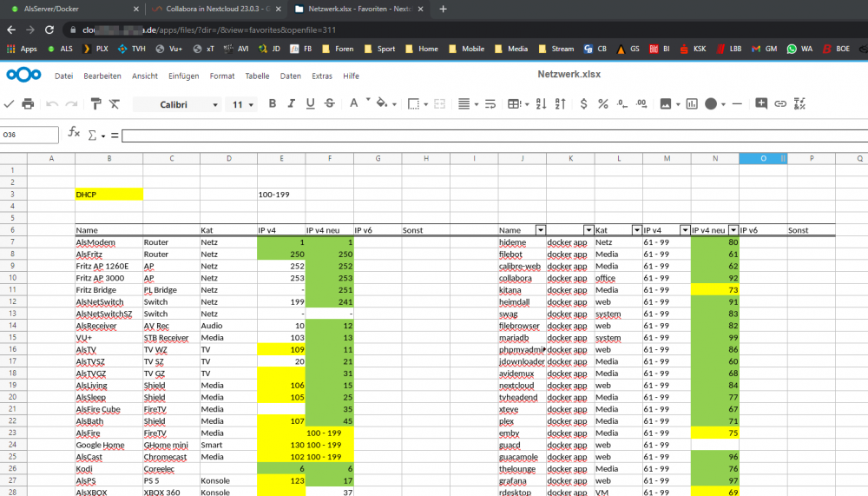Toggle underline formatting

310,103
